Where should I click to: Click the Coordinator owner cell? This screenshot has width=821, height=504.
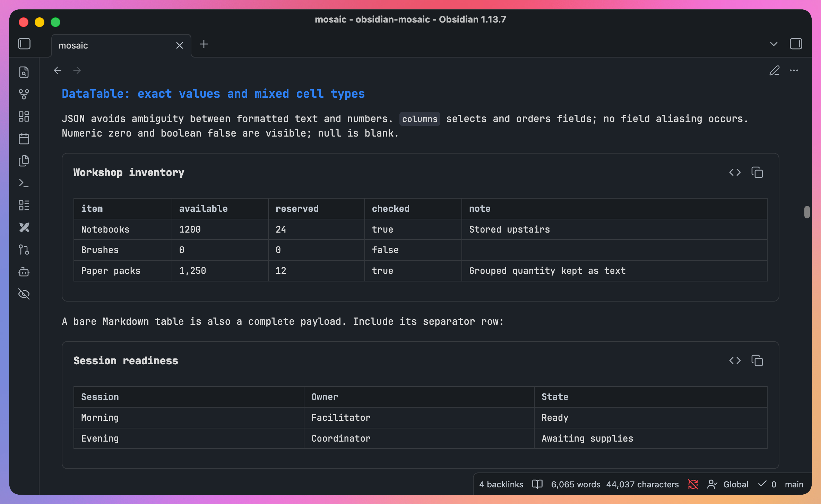coord(419,438)
